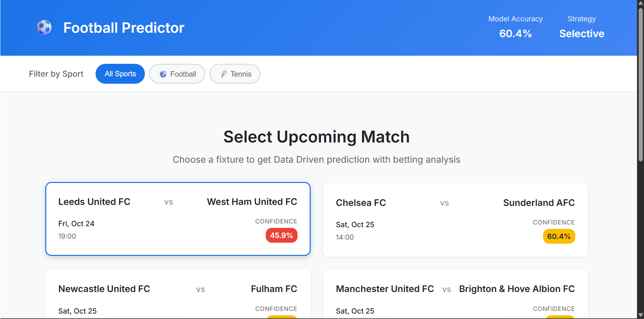Click the tennis racket icon on Tennis filter
Viewport: 644px width, 319px height.
pos(223,74)
